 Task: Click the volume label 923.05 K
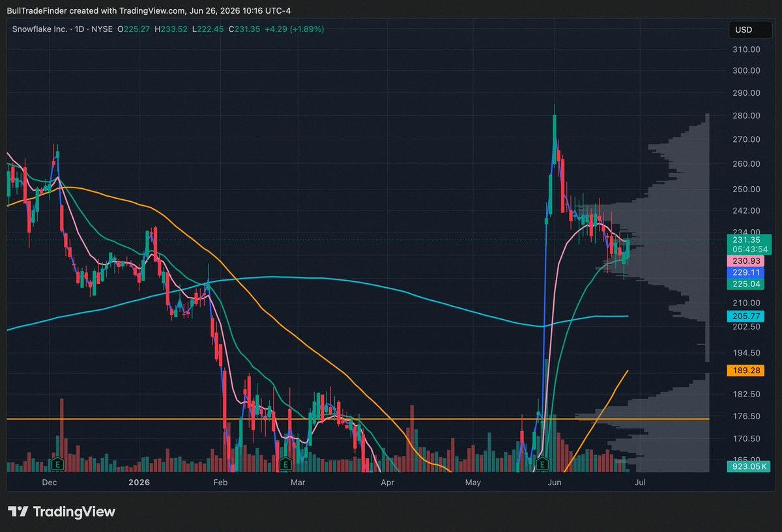749,466
